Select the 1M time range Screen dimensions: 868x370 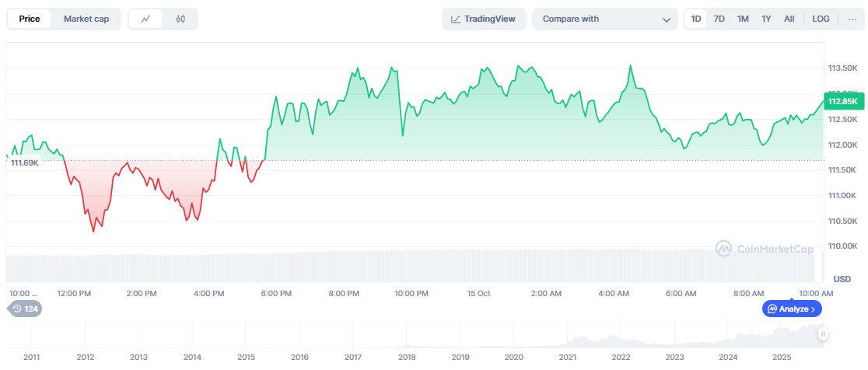pos(743,19)
